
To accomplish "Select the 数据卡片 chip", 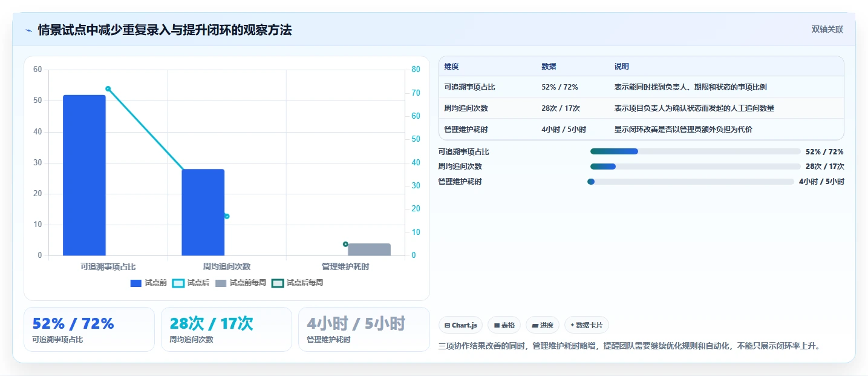I will pyautogui.click(x=587, y=325).
